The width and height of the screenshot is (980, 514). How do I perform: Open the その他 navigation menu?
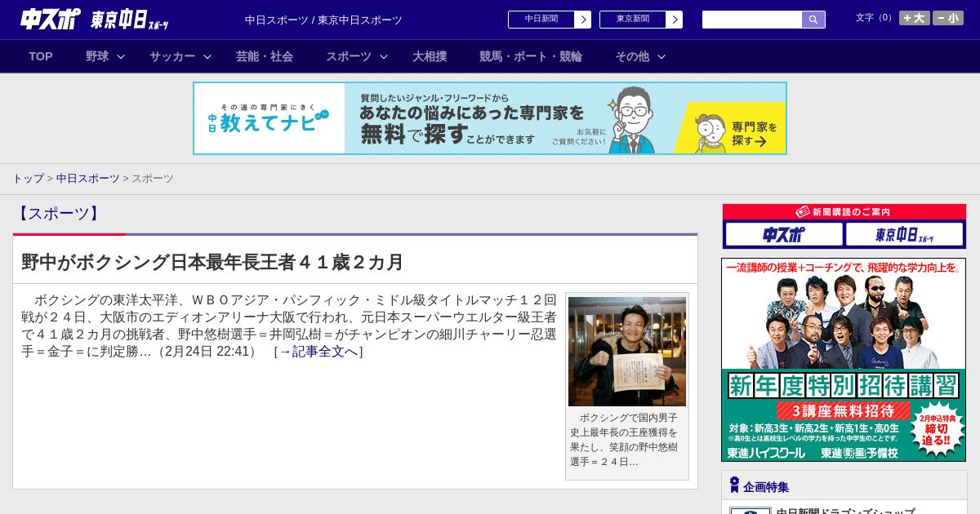632,56
